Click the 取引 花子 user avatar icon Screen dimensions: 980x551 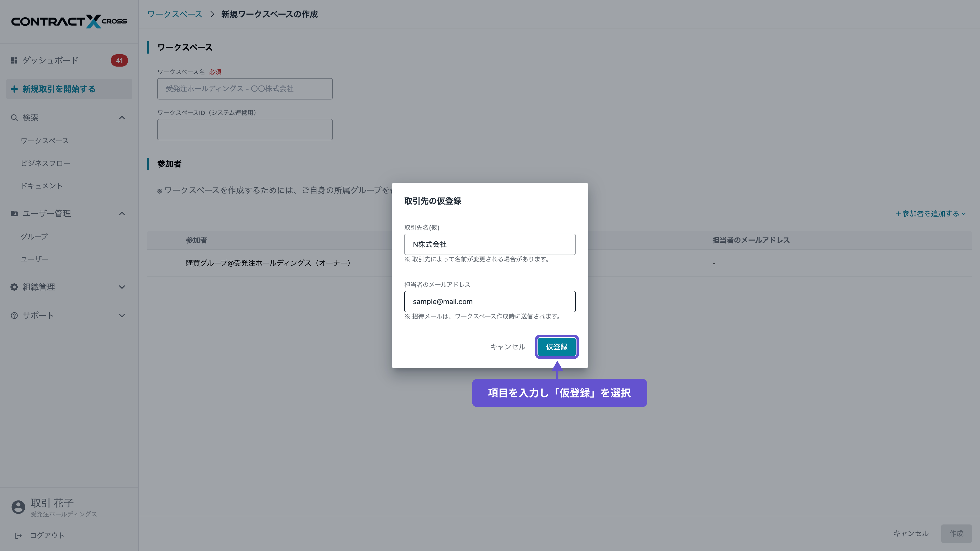coord(18,507)
